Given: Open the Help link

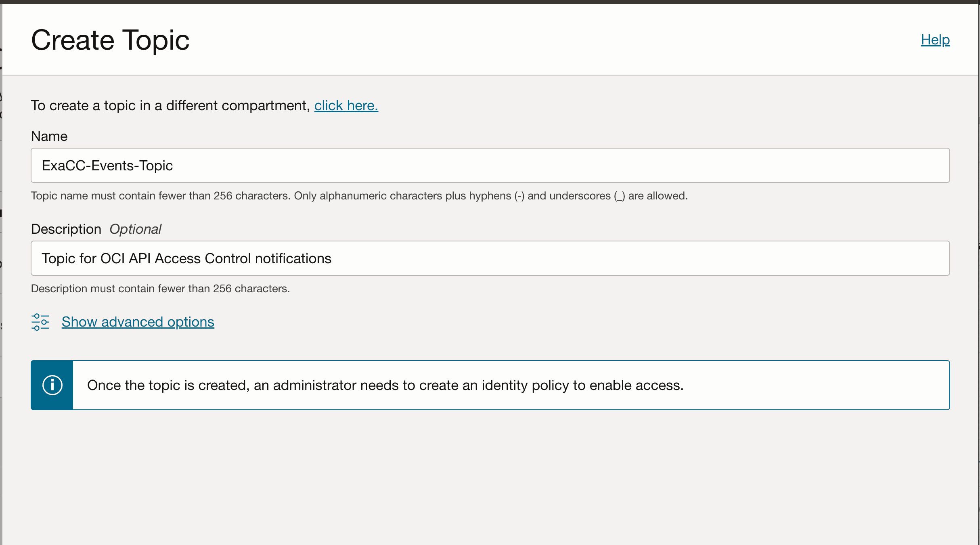Looking at the screenshot, I should tap(935, 40).
